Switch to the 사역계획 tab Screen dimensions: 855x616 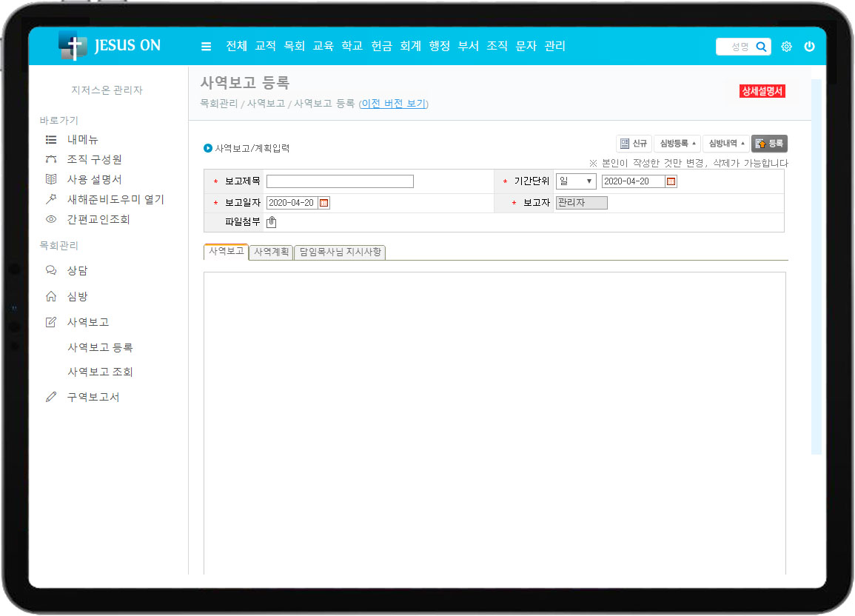coord(271,252)
